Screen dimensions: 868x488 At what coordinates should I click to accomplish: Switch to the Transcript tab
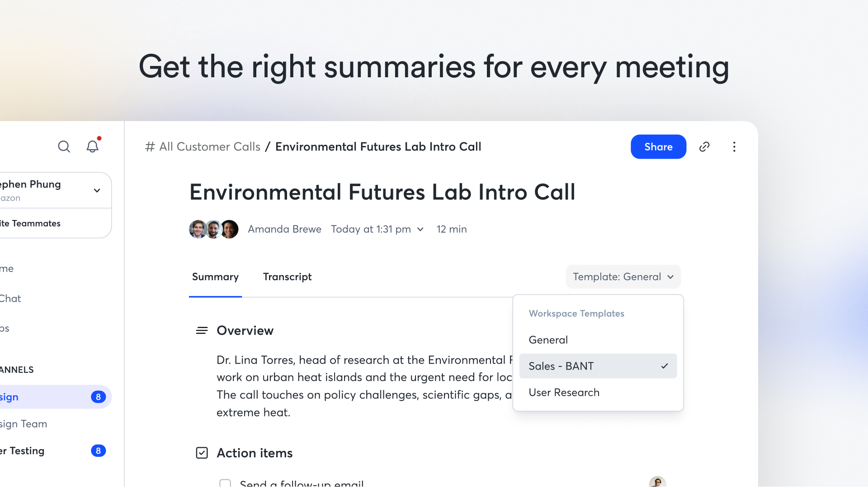pos(288,277)
